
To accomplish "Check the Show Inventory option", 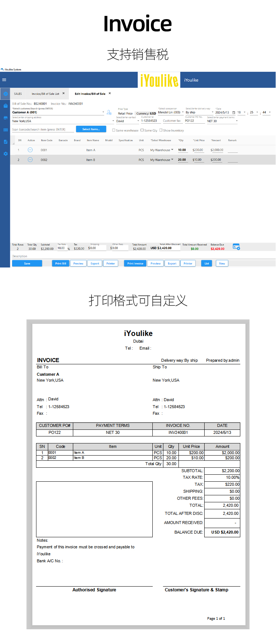I will click(161, 130).
